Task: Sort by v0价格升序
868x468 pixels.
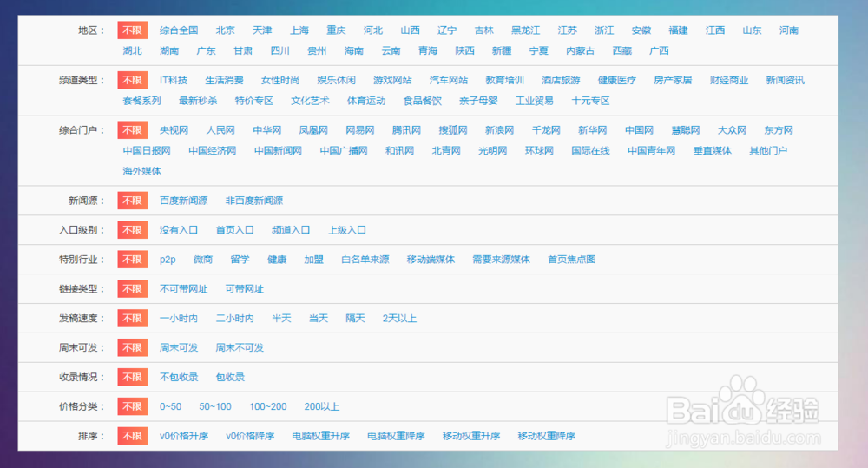Action: tap(184, 435)
